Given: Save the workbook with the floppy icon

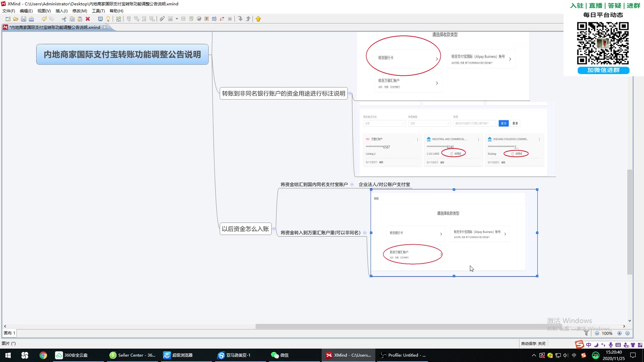Looking at the screenshot, I should (23, 19).
